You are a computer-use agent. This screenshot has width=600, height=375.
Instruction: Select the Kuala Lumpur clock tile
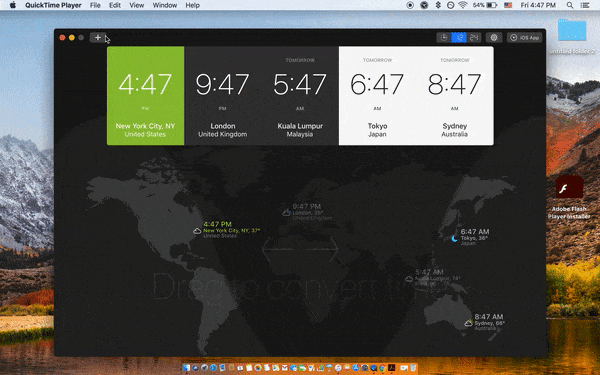[300, 96]
